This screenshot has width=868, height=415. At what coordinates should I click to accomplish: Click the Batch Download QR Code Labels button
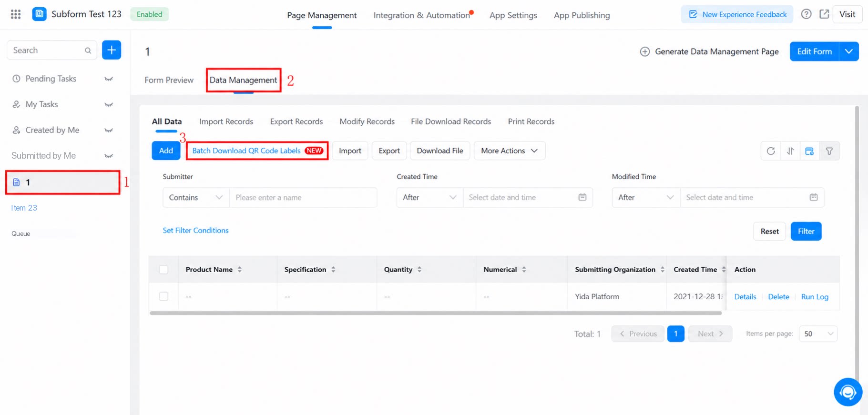(257, 151)
